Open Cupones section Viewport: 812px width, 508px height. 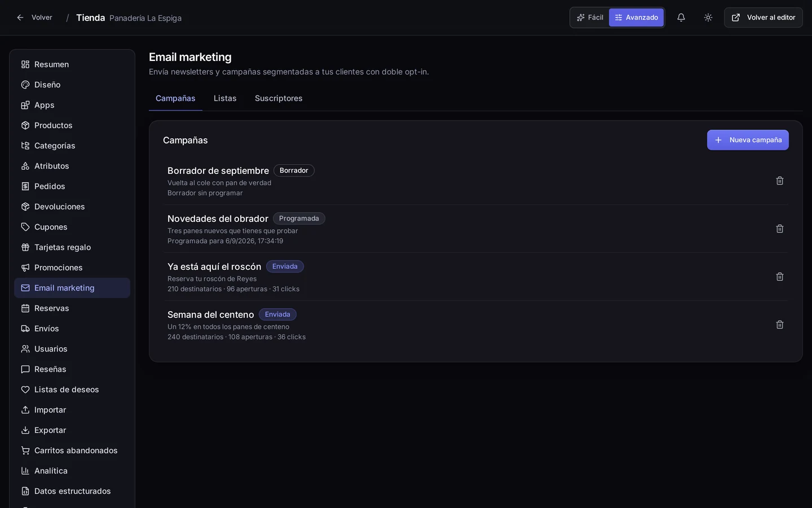point(72,227)
